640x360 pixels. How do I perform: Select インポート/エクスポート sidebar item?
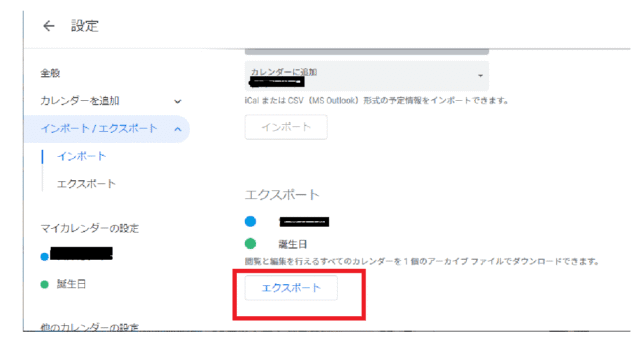point(107,129)
